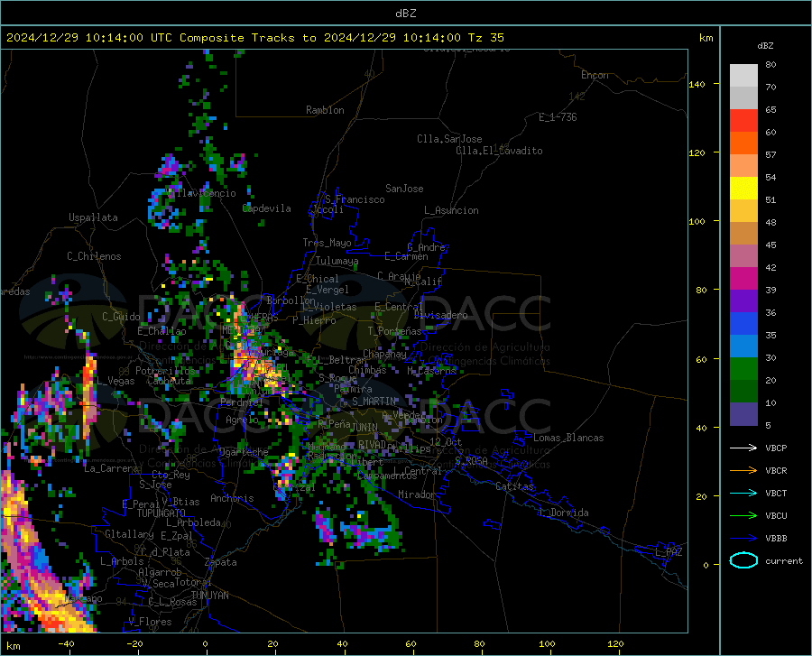
Task: Click the slate-violet 10 dBZ swatch
Action: pyautogui.click(x=743, y=414)
